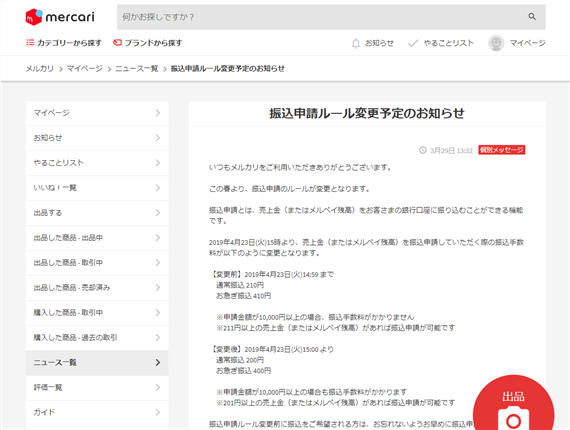The image size is (570, 430).
Task: Select ガイド in the sidebar
Action: pos(97,413)
